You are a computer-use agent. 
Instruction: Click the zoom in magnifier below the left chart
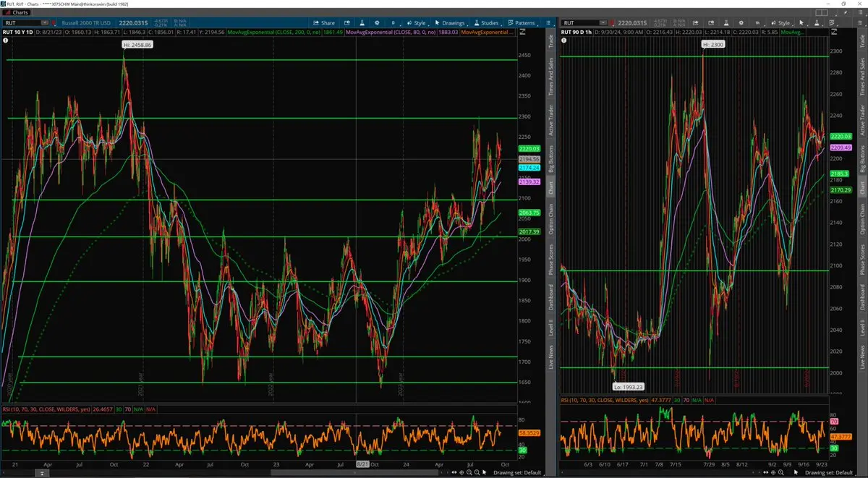(x=469, y=472)
